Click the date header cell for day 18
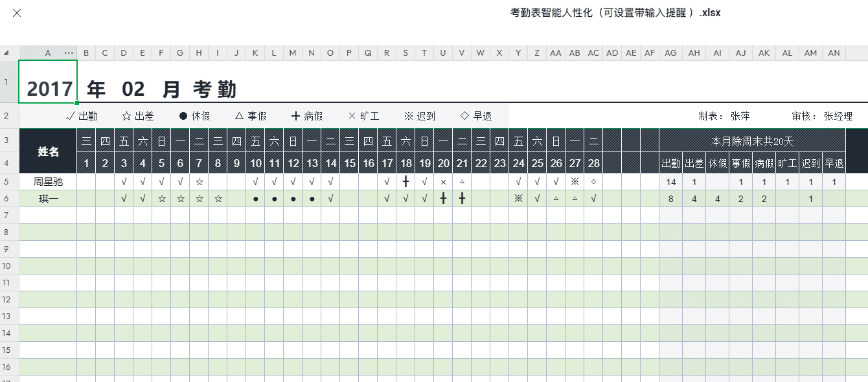The height and width of the screenshot is (382, 868). pyautogui.click(x=405, y=163)
